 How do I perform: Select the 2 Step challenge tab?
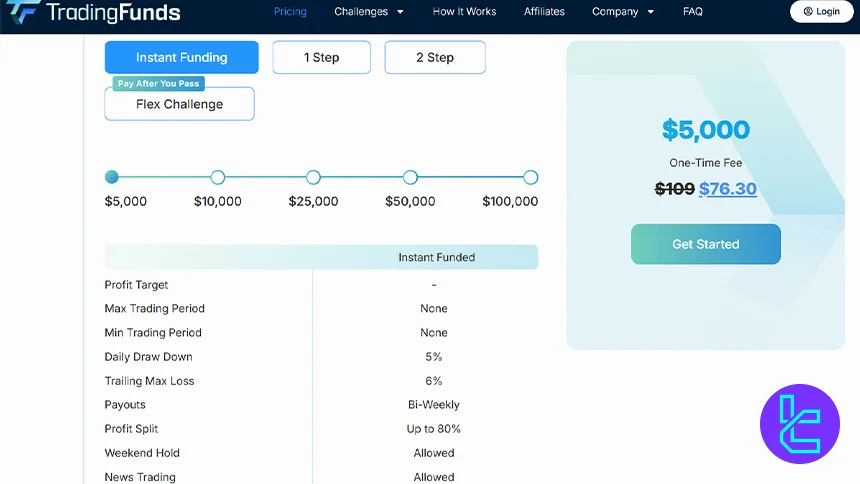click(x=435, y=57)
